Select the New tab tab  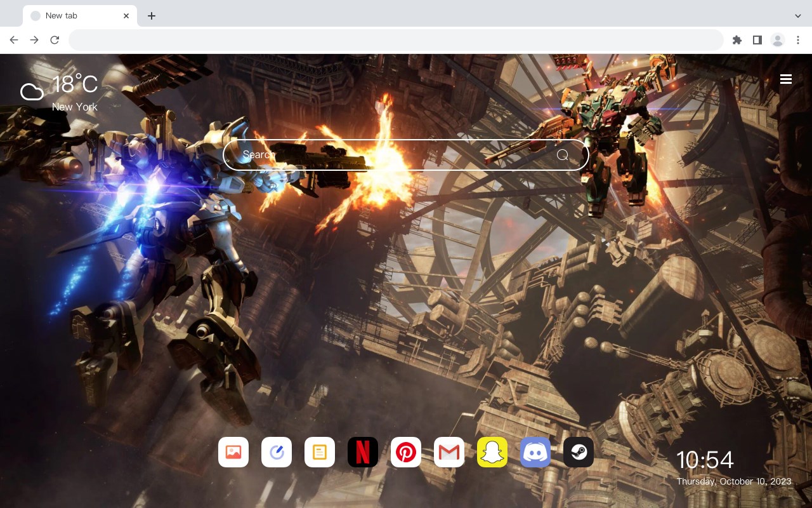(x=80, y=16)
